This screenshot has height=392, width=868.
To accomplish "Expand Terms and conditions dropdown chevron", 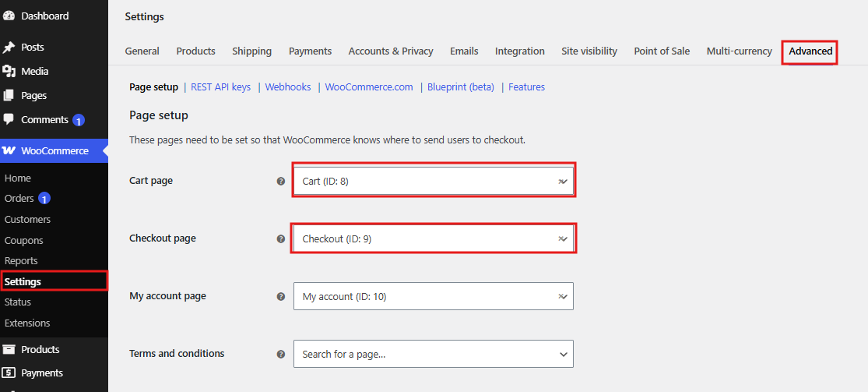I will point(564,355).
